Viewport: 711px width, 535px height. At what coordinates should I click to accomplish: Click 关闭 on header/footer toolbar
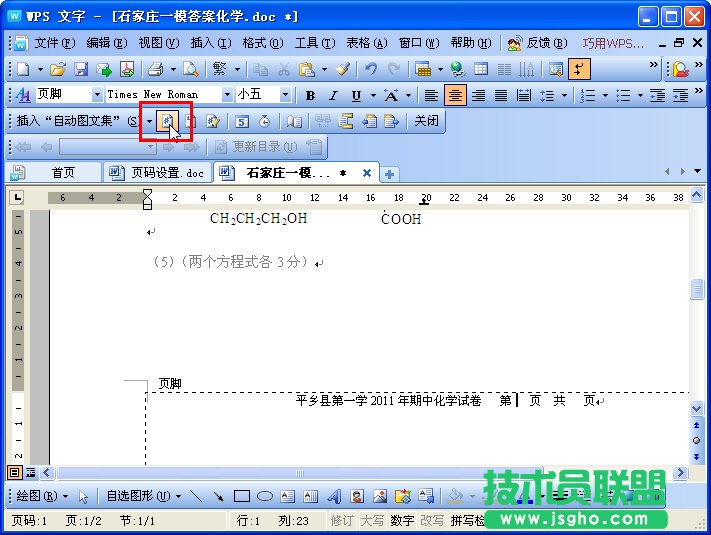[x=426, y=121]
